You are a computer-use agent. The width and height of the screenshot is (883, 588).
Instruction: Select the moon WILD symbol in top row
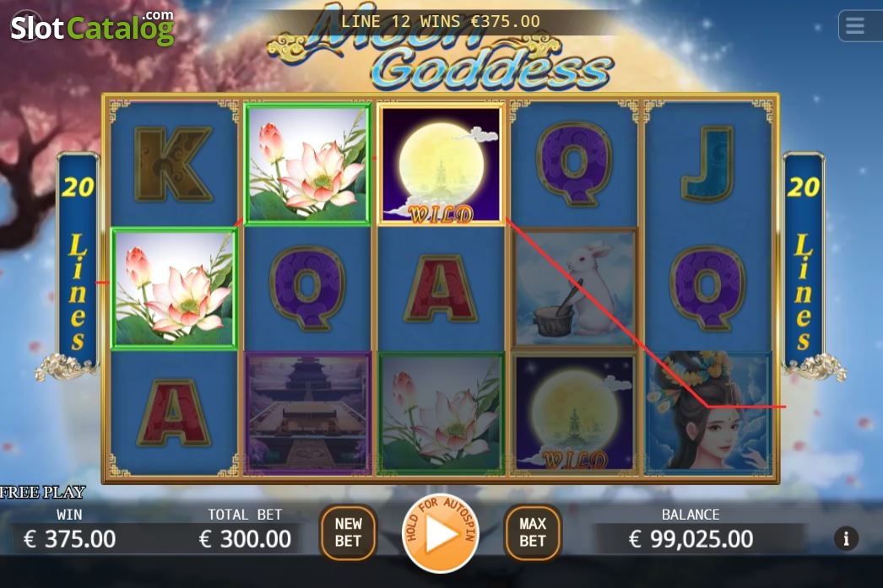441,165
